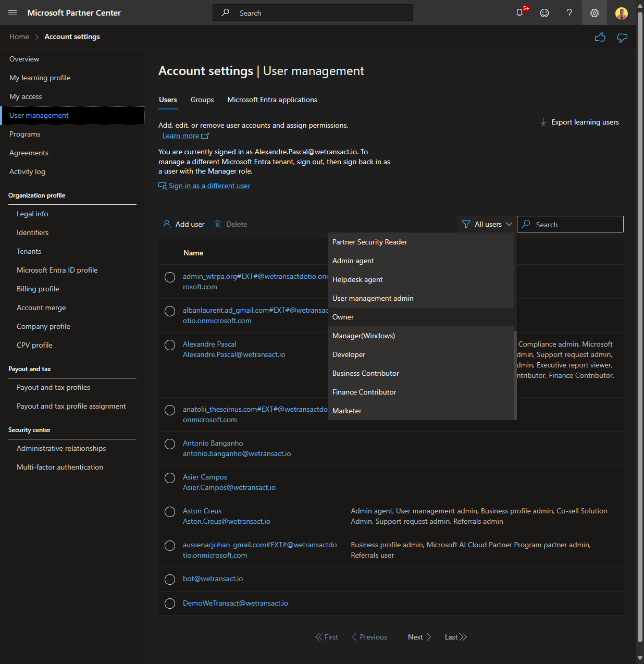Choose Owner filter option

click(x=421, y=317)
